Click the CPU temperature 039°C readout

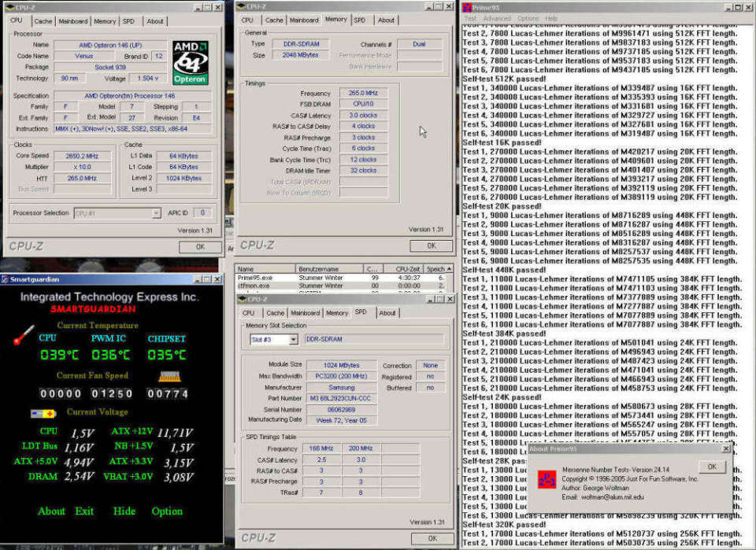point(59,355)
